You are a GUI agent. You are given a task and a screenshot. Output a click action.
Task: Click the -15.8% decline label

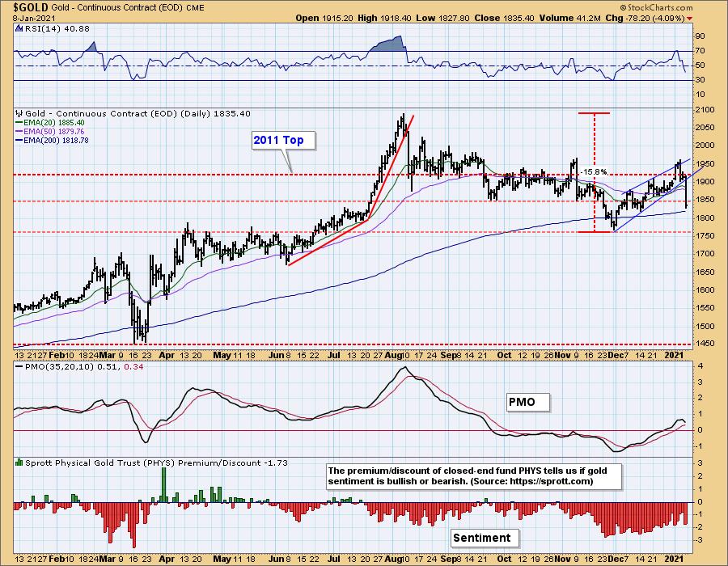coord(595,172)
